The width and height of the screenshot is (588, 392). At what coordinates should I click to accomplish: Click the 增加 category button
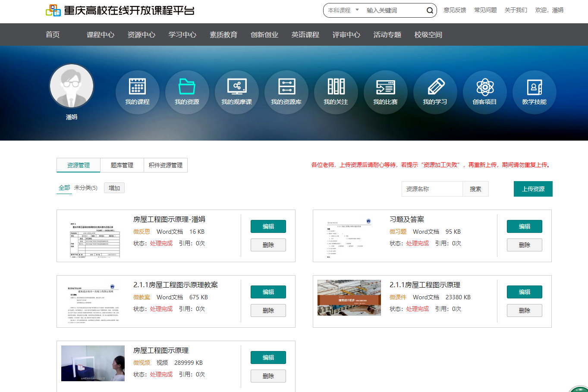pyautogui.click(x=114, y=188)
